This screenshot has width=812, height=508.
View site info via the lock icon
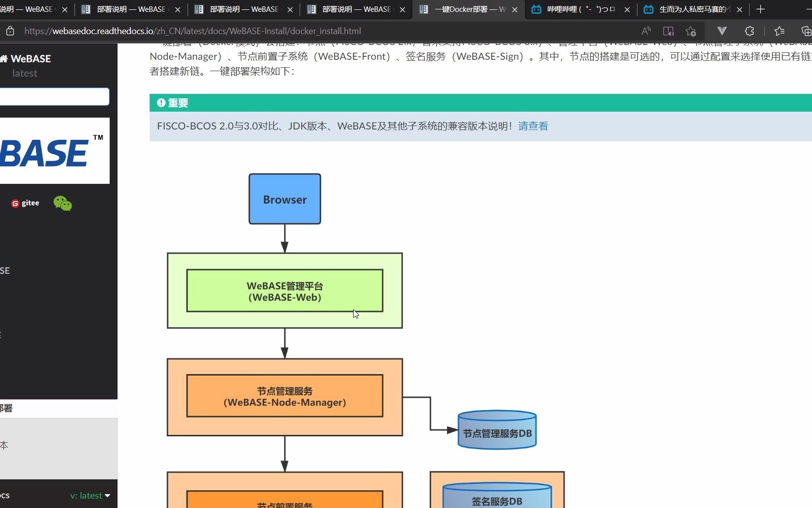pyautogui.click(x=9, y=30)
